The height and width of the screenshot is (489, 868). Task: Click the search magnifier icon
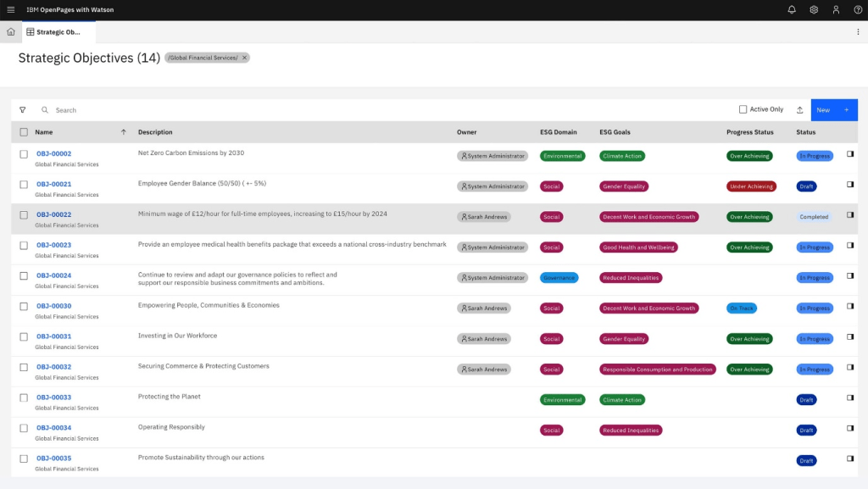coord(44,109)
